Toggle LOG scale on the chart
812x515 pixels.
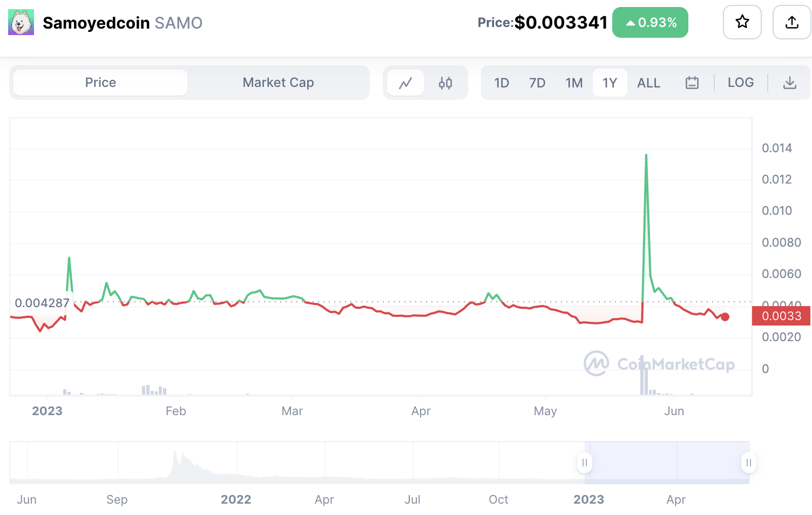tap(740, 83)
